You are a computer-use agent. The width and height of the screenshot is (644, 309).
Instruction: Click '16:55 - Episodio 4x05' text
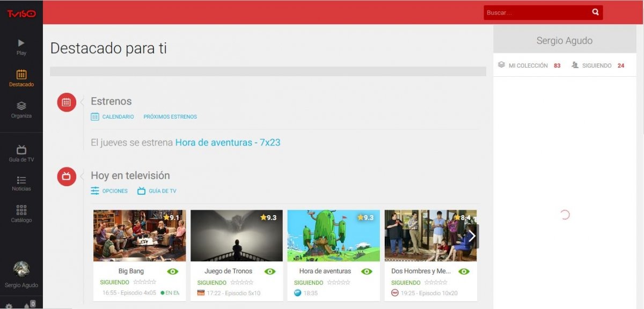point(129,293)
